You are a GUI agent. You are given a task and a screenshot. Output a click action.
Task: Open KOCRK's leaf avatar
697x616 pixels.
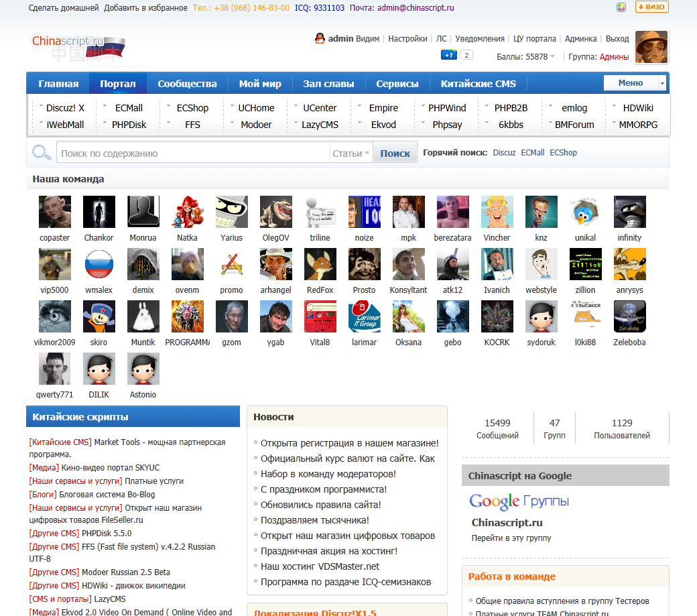point(497,316)
